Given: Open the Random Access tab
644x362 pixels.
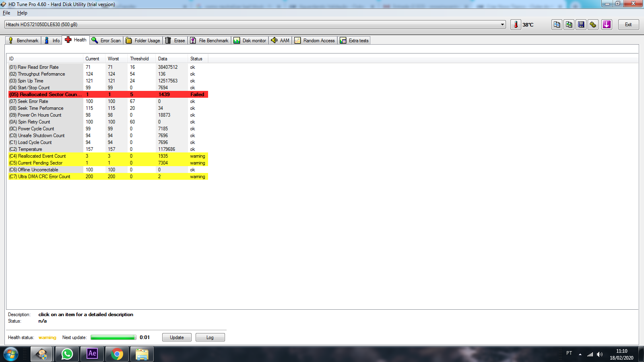Looking at the screenshot, I should pyautogui.click(x=315, y=41).
